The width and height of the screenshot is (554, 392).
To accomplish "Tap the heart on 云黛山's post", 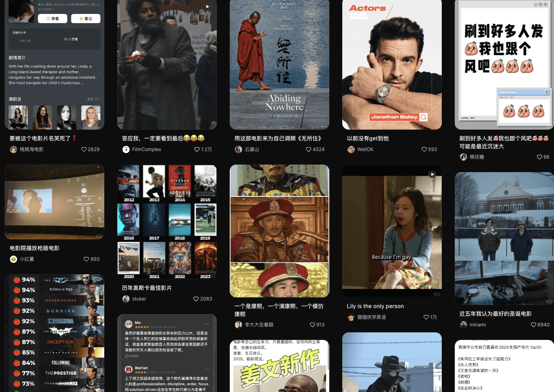I will click(308, 149).
